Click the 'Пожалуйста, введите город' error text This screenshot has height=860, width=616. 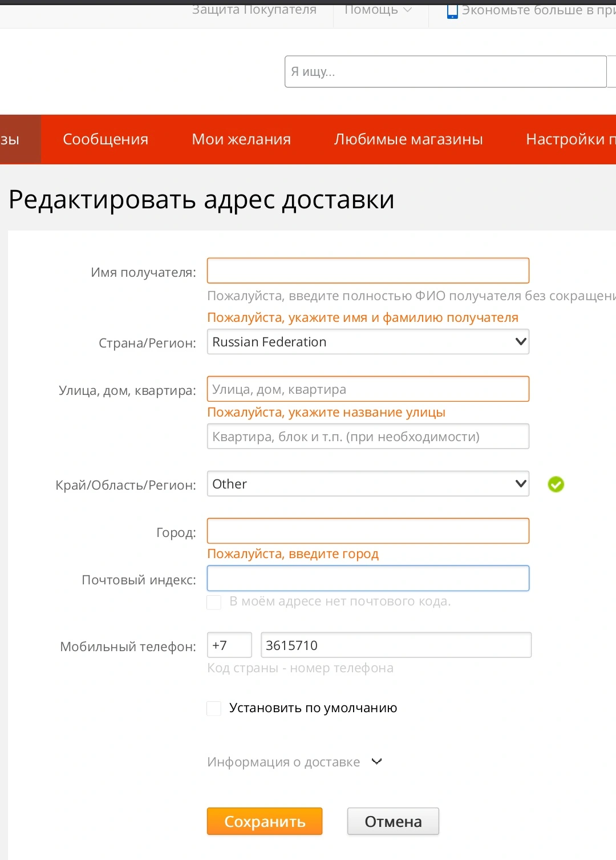coord(293,554)
